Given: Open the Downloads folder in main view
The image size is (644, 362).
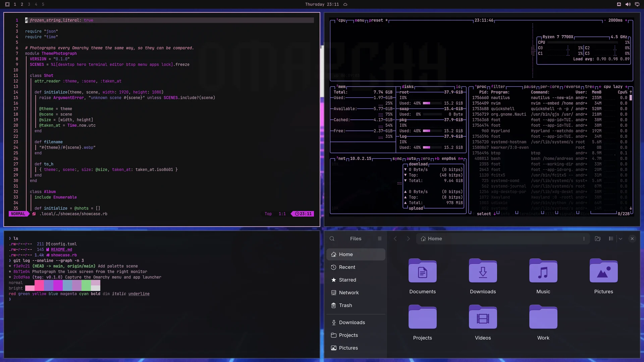Looking at the screenshot, I should coord(483,277).
